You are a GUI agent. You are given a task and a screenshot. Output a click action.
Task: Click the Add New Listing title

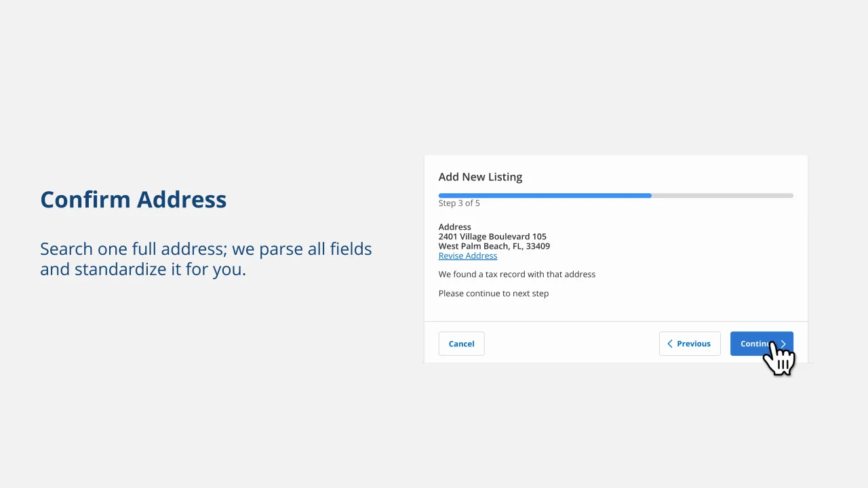coord(480,177)
